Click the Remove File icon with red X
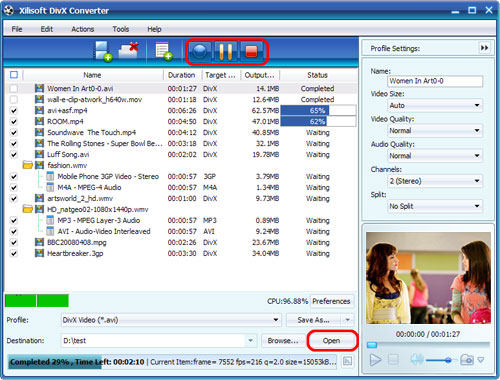 coord(129,51)
